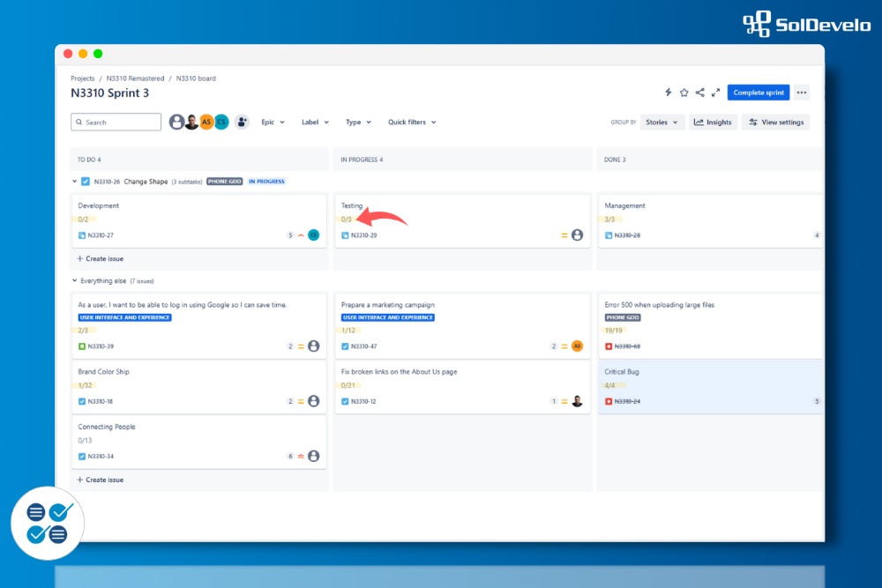The image size is (882, 588).
Task: Filter by the orange AS avatar
Action: (x=206, y=123)
